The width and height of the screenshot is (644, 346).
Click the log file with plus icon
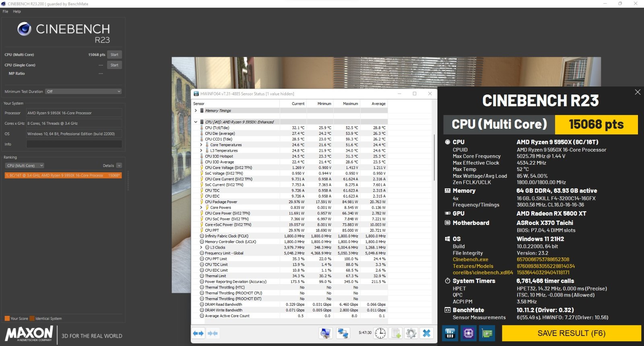(396, 333)
